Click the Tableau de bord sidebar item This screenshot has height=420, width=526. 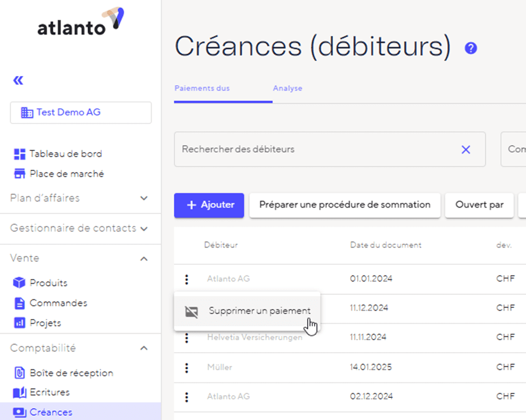pos(65,154)
